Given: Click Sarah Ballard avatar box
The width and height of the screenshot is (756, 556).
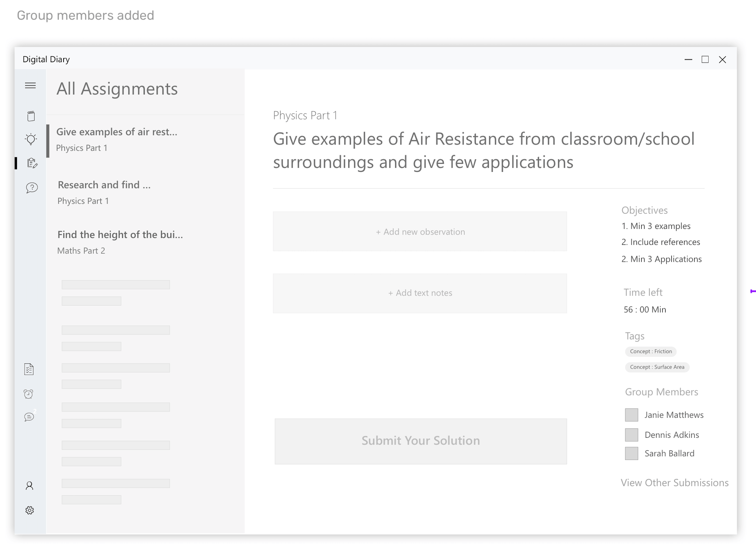Looking at the screenshot, I should 631,453.
